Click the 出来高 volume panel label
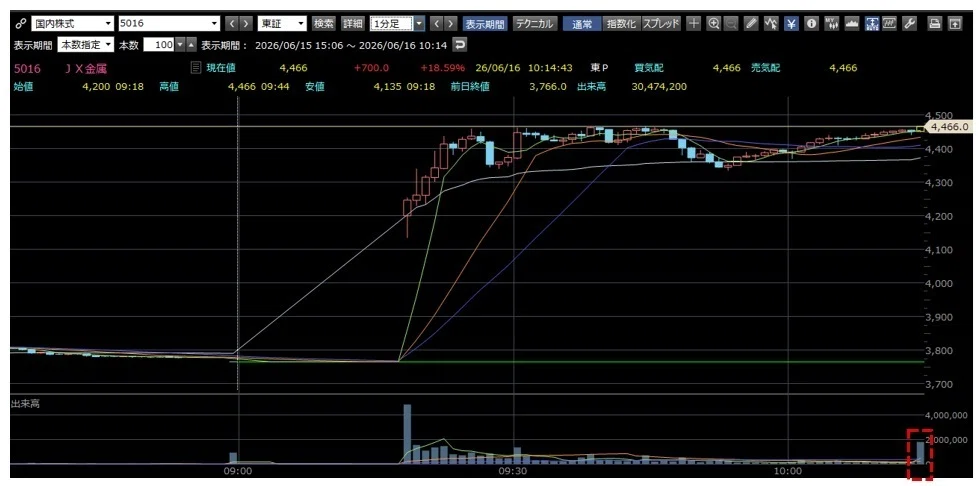Screen dimensions: 979x486 pyautogui.click(x=24, y=404)
